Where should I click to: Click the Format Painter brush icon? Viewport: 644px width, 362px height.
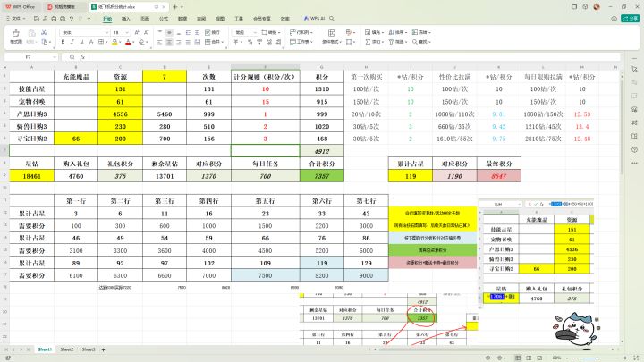(x=15, y=33)
